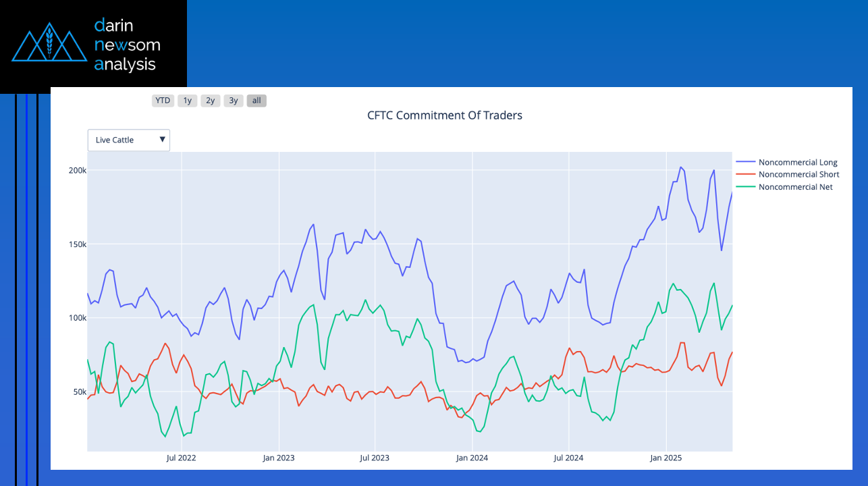868x486 pixels.
Task: Open the Live Cattle commodity dropdown
Action: tap(129, 140)
